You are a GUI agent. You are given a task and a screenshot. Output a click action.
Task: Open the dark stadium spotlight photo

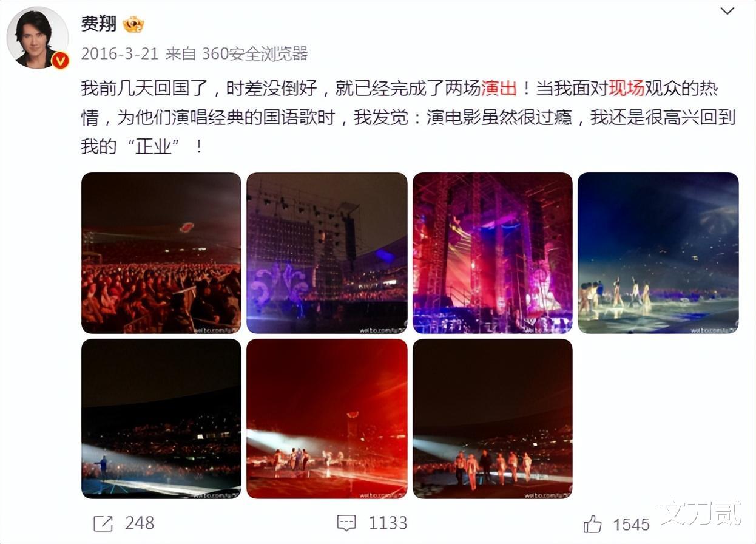point(161,419)
